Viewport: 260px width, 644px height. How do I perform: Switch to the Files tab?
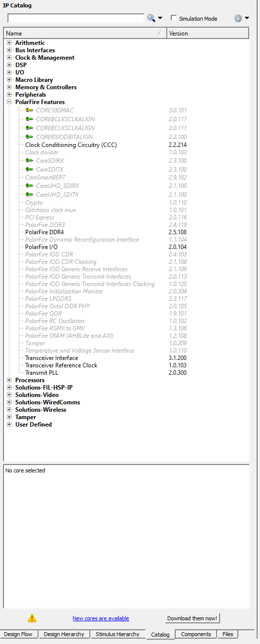(x=227, y=634)
